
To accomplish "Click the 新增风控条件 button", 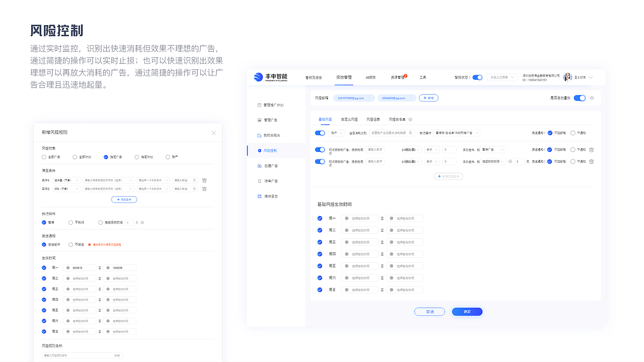I will 448,176.
